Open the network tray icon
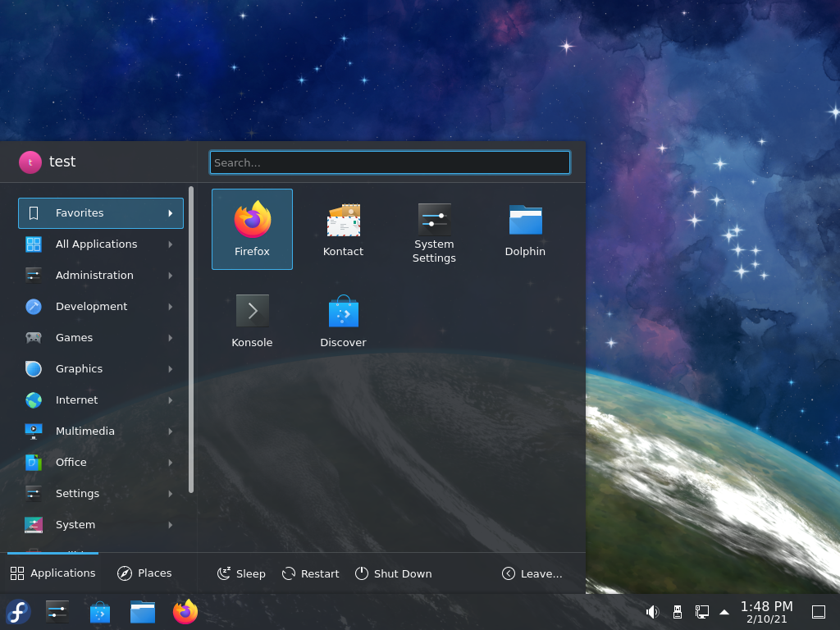The width and height of the screenshot is (840, 630). tap(702, 612)
